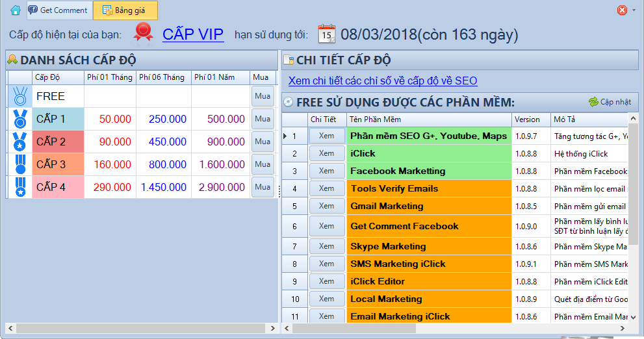Click Xem for Local Marketing
This screenshot has height=339, width=644.
tap(326, 299)
